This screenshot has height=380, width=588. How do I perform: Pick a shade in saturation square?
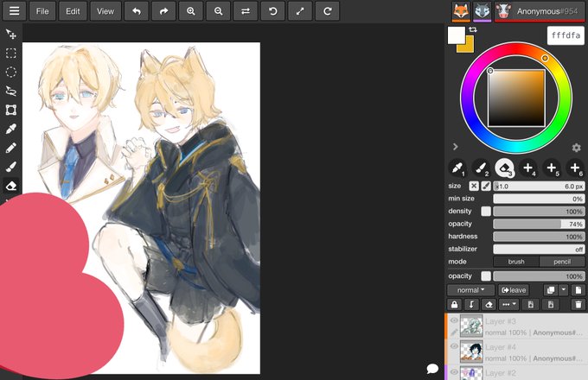516,98
